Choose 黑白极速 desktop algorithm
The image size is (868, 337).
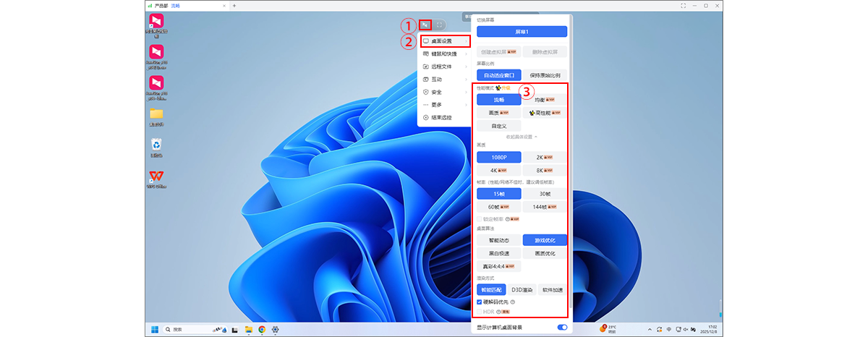coord(498,253)
